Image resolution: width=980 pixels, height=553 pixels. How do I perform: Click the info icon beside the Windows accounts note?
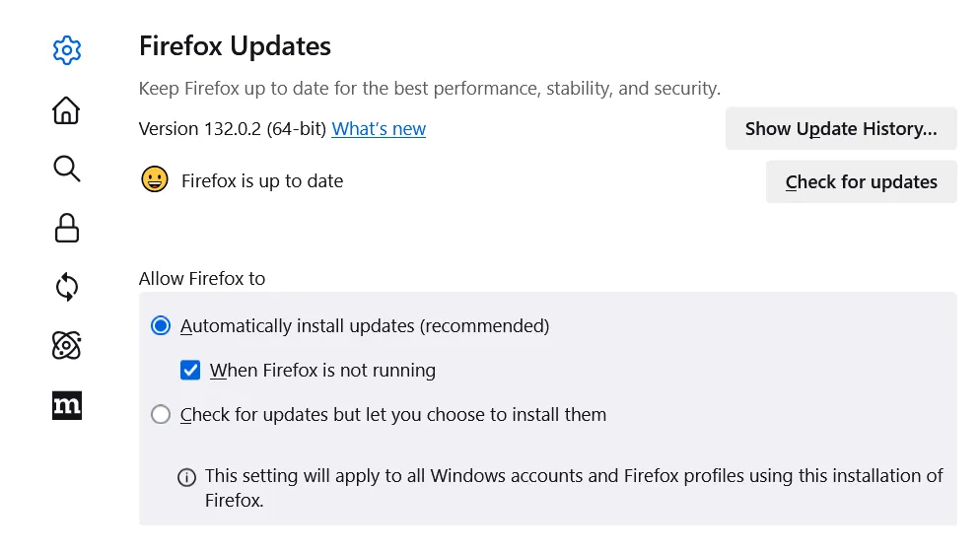pyautogui.click(x=186, y=477)
